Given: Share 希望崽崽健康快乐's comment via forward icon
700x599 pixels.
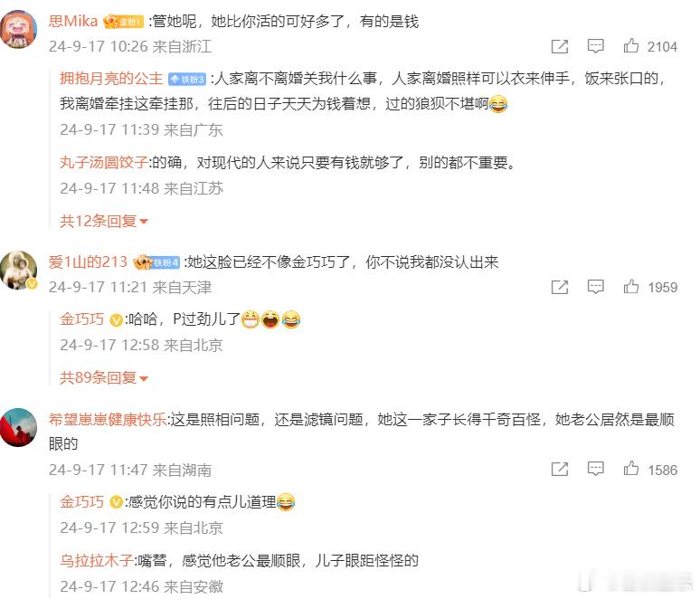Looking at the screenshot, I should pos(560,469).
